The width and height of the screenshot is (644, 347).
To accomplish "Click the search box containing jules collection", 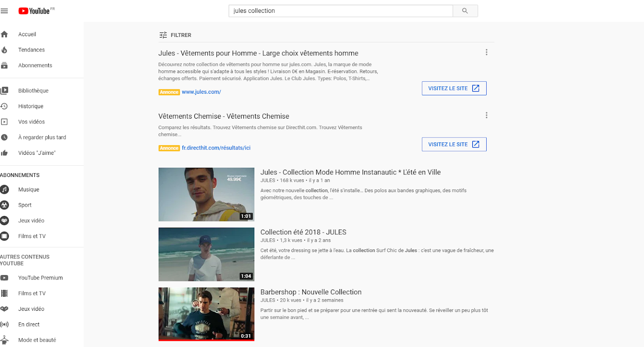I will point(341,11).
